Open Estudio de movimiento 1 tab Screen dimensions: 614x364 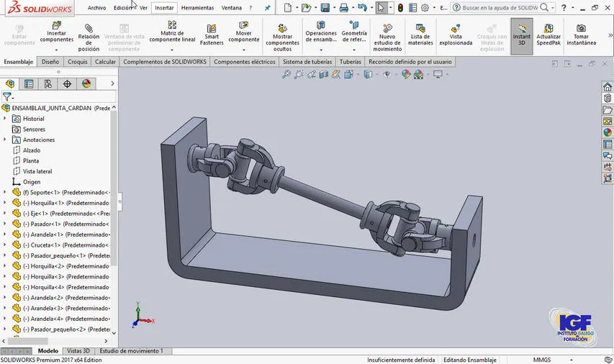tap(132, 351)
